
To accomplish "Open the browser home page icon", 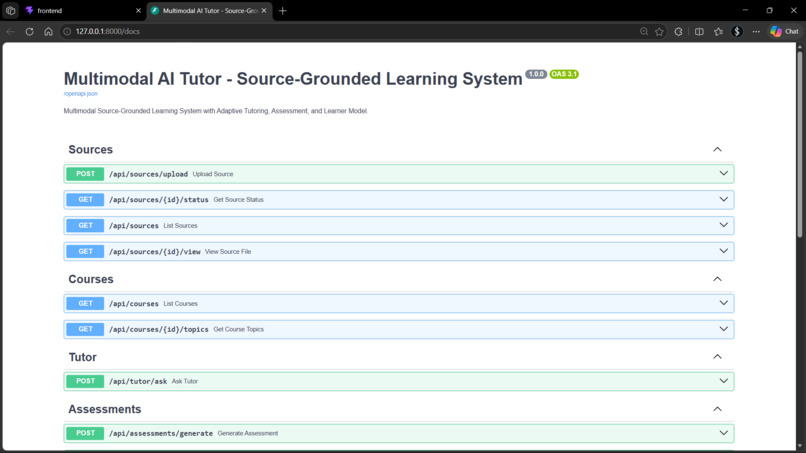I will [x=48, y=31].
